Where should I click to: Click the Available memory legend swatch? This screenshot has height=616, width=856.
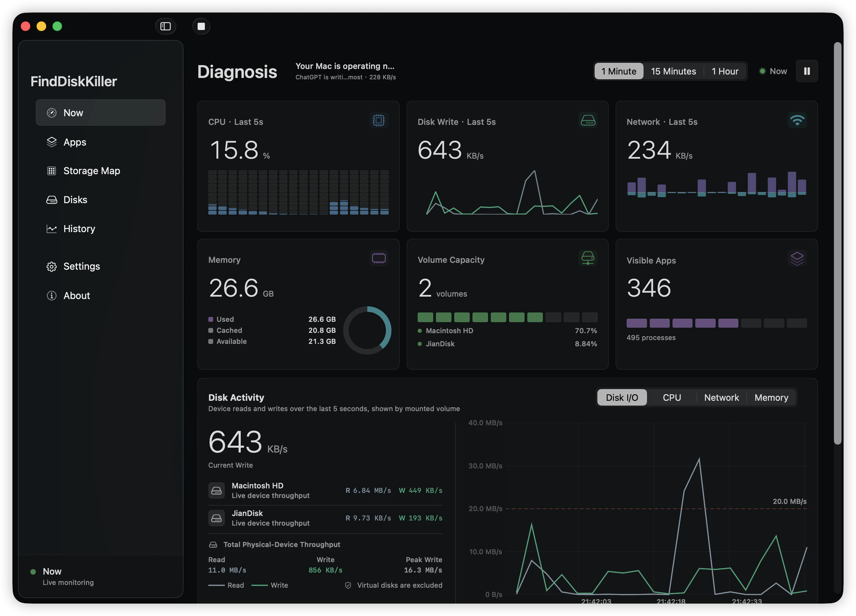211,341
